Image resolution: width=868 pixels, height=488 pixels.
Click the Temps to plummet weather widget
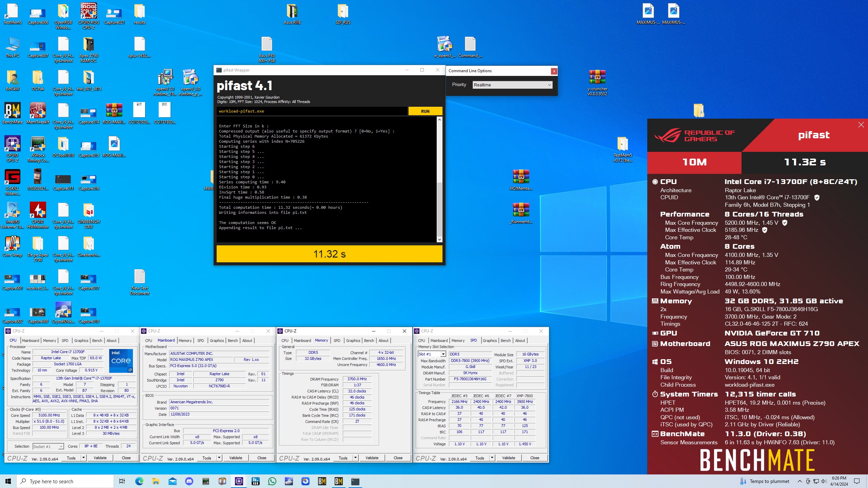click(x=764, y=481)
